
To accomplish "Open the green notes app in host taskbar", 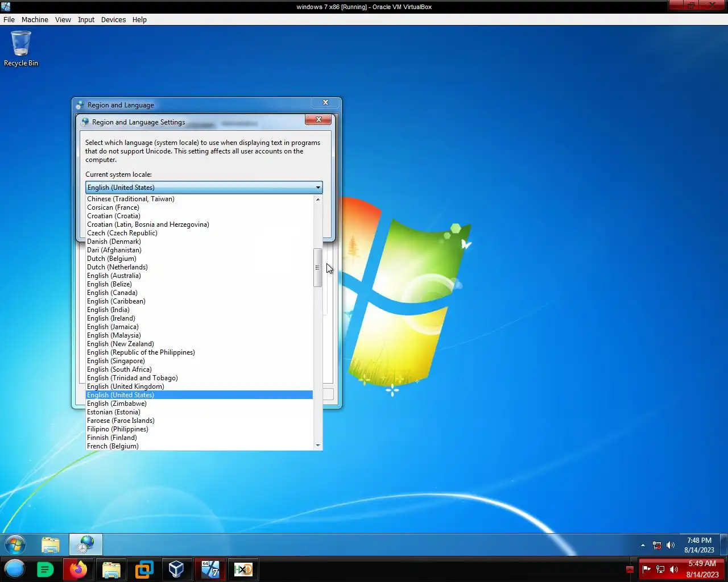I will 45,569.
